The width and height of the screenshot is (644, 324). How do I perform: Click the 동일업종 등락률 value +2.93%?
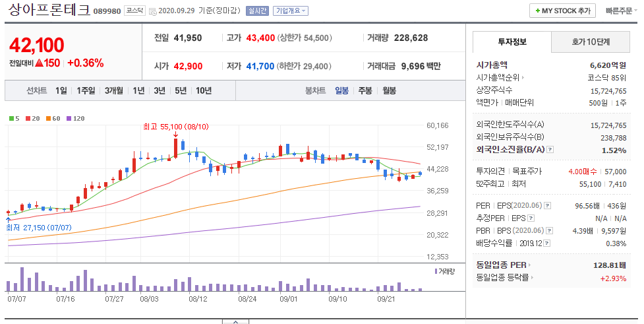pos(613,278)
